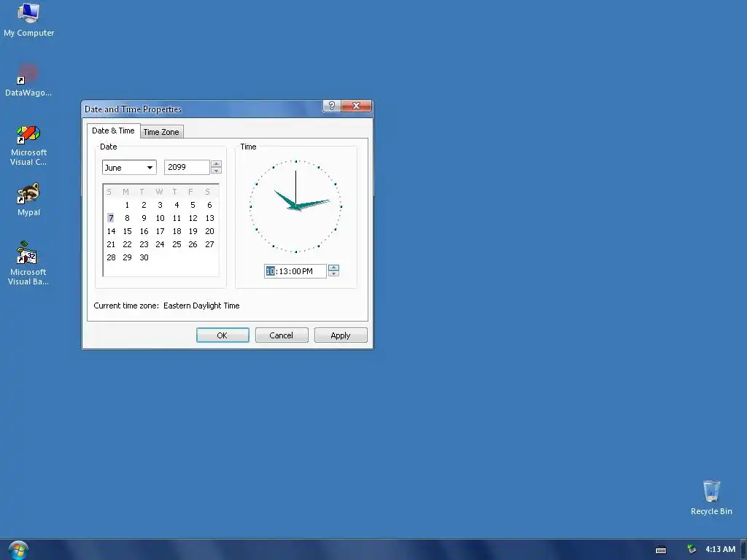Select day 4 in the calendar

pos(177,205)
